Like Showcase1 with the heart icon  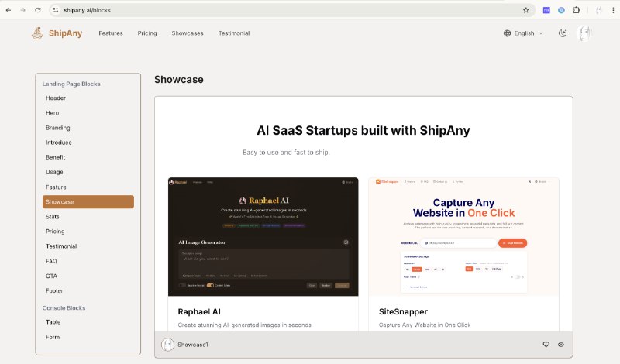(546, 345)
